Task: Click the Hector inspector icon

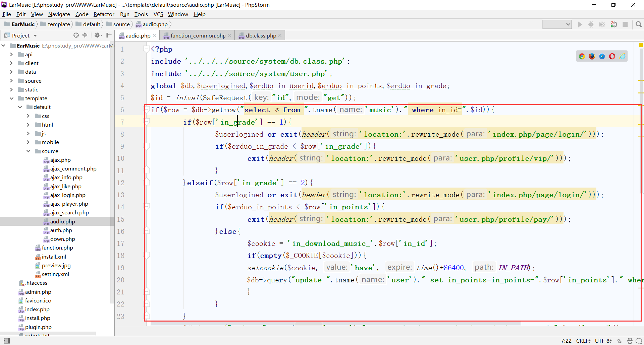Action: (x=630, y=341)
